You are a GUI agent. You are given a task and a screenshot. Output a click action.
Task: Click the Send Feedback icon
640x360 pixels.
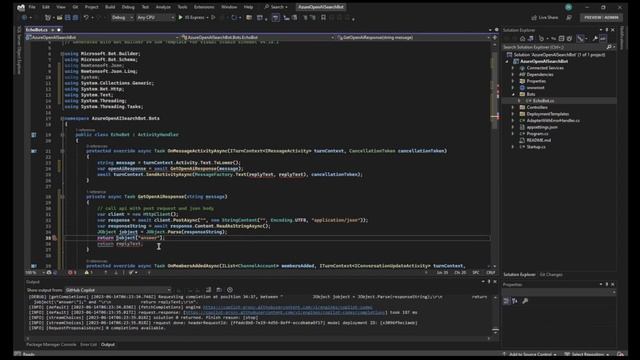coord(569,18)
